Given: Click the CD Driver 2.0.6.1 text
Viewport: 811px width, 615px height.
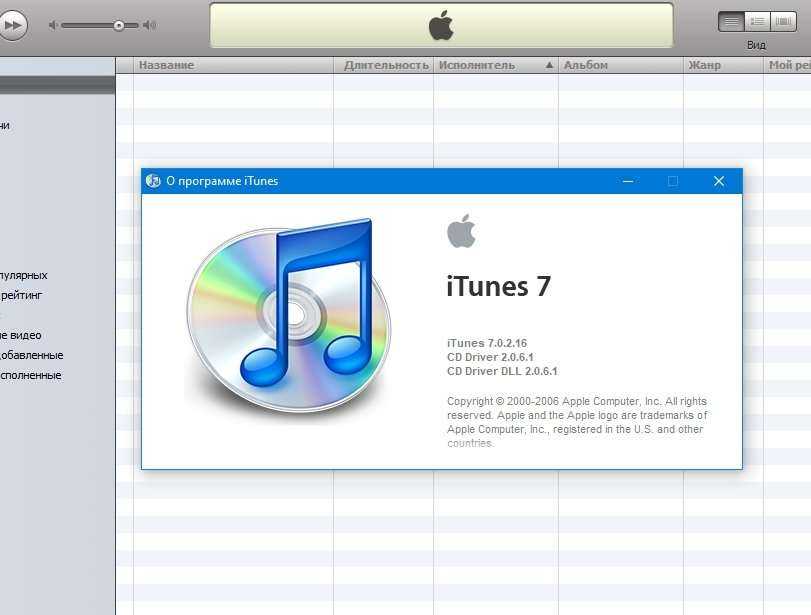Looking at the screenshot, I should pyautogui.click(x=490, y=357).
